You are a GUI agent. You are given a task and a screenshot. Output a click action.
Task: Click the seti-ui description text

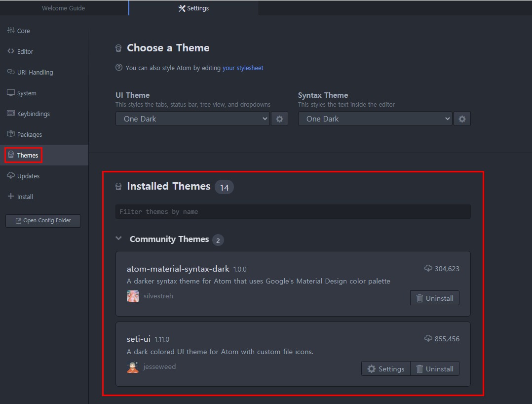[220, 352]
